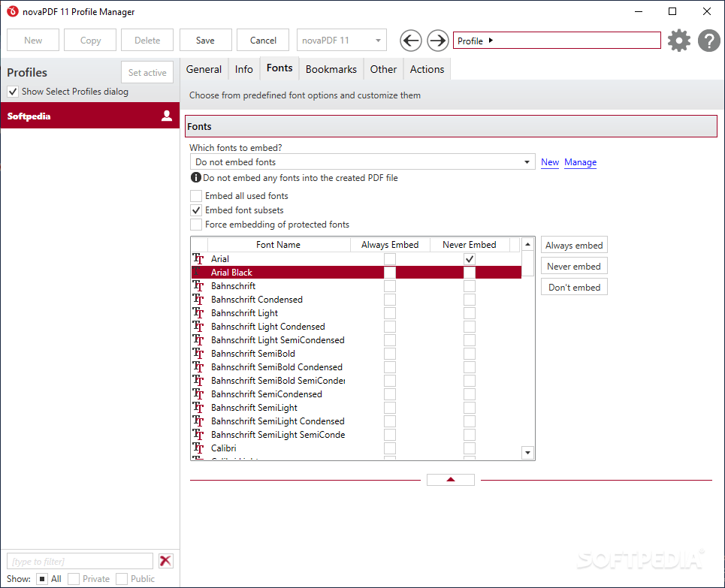This screenshot has width=725, height=588.
Task: Save the profile changes
Action: coord(205,41)
